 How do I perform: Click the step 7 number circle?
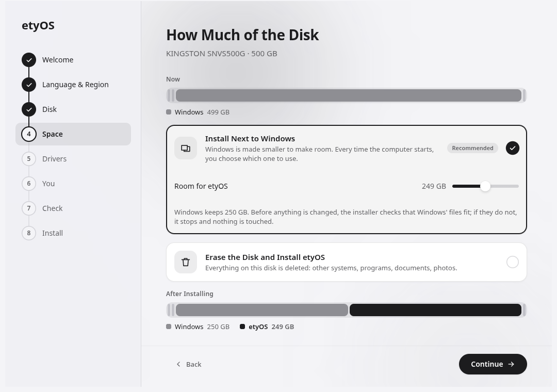29,208
